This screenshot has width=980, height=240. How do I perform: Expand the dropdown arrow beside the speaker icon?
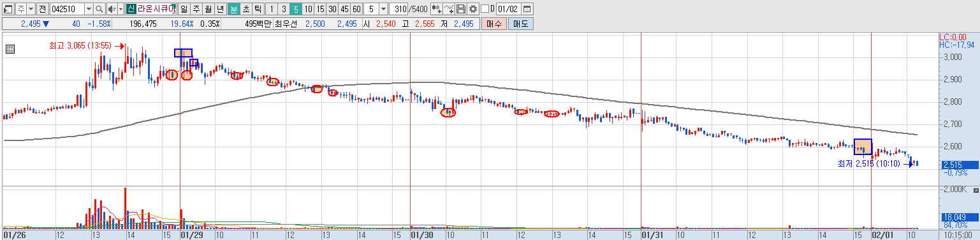tap(121, 10)
